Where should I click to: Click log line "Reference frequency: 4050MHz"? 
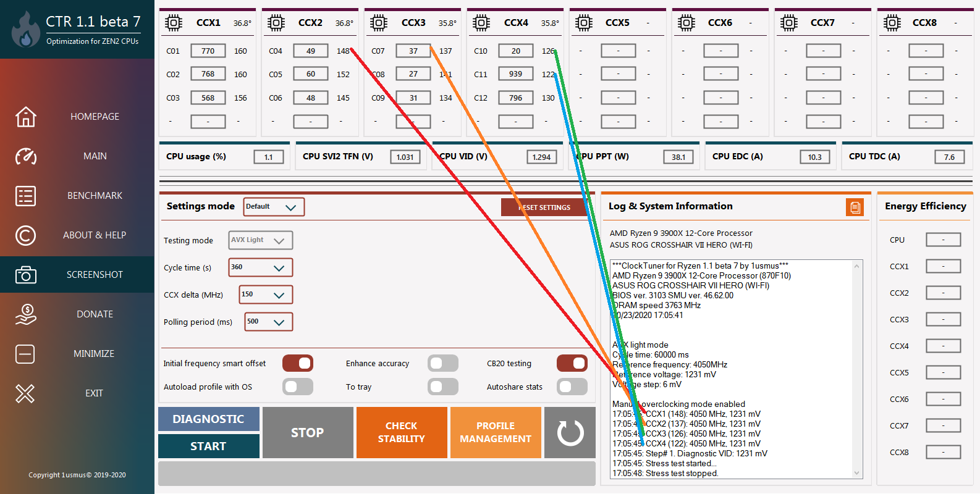pos(670,364)
